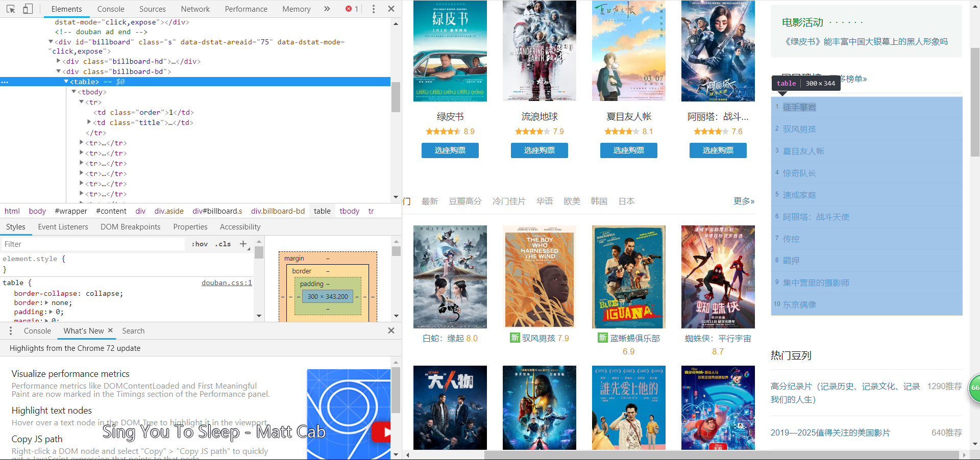This screenshot has height=460, width=980.
Task: Select the content box 300 × 343.200
Action: [x=328, y=296]
